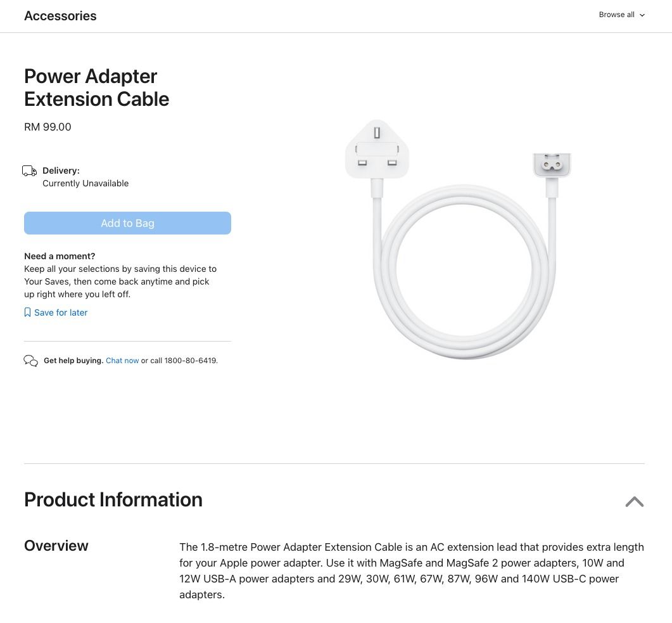Viewport: 672px width, 623px height.
Task: Click the adapter connector end in product photo
Action: (552, 165)
